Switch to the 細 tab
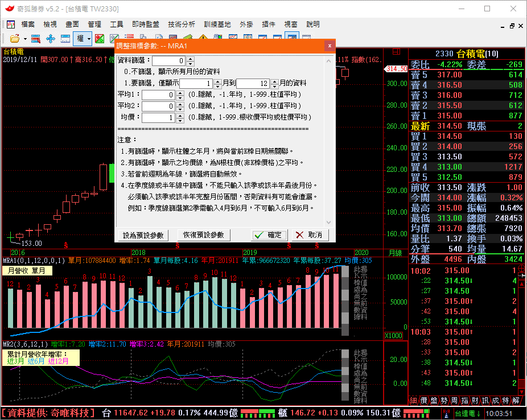This screenshot has width=527, height=420. click(x=413, y=401)
